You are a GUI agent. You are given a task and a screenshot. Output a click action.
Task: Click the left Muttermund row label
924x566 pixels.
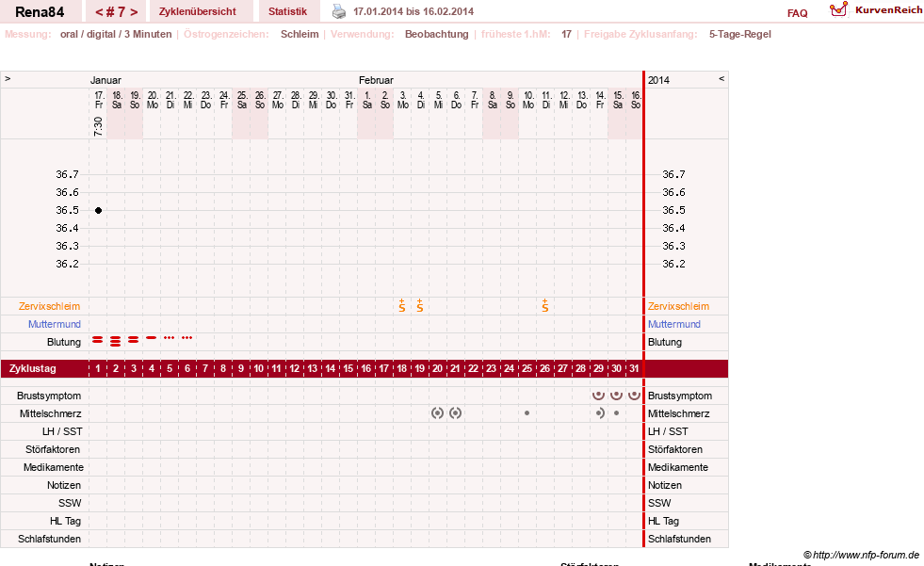[55, 324]
